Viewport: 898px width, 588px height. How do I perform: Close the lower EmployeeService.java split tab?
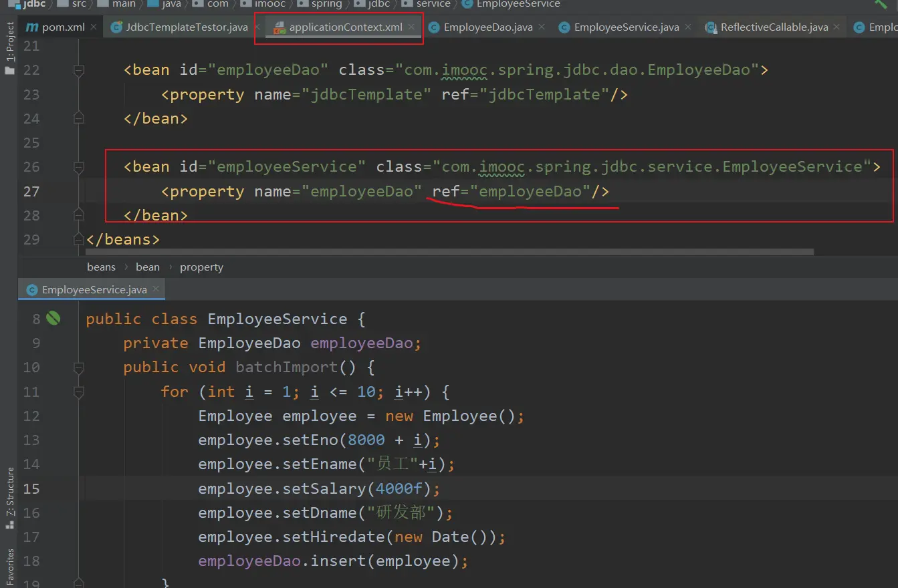[155, 289]
